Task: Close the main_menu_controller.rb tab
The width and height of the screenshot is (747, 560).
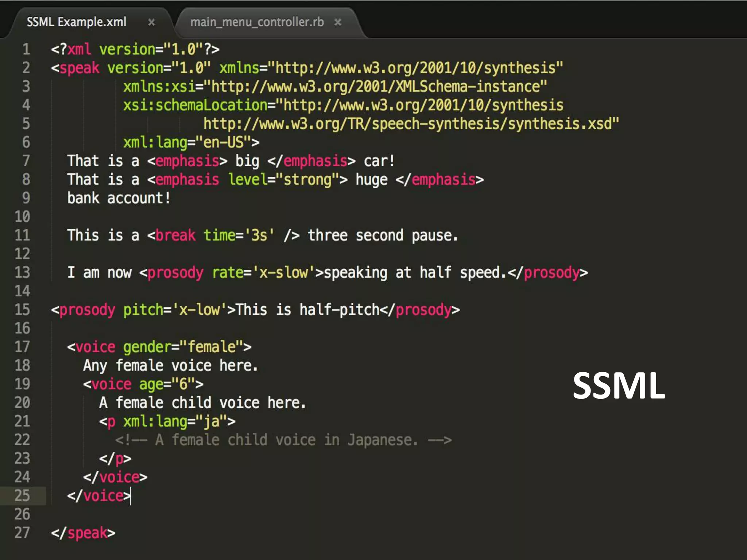Action: pos(338,22)
